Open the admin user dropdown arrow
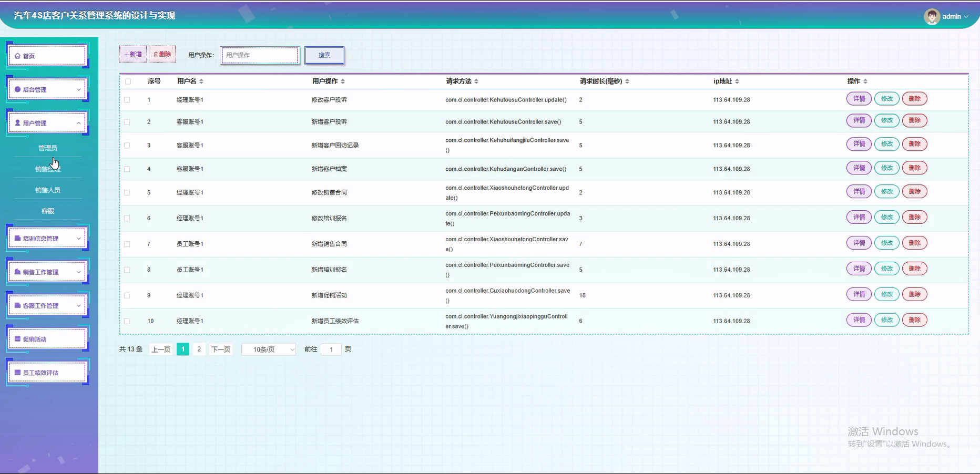The height and width of the screenshot is (474, 980). coord(966,17)
